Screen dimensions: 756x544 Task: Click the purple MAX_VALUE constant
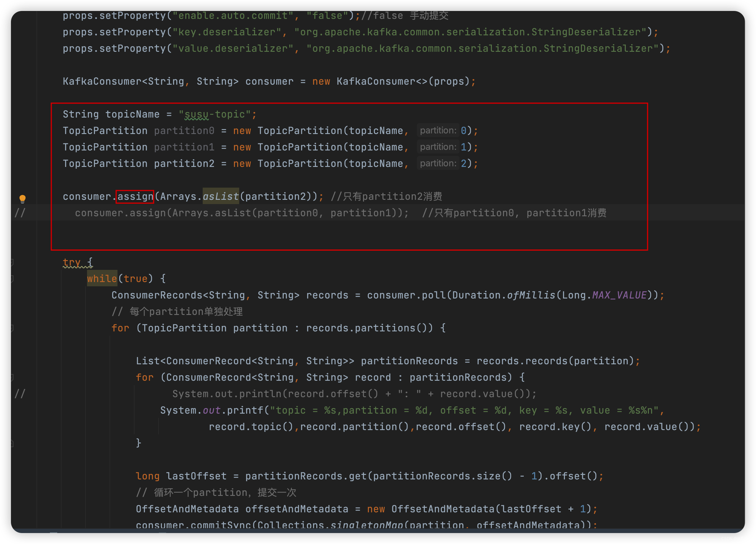pos(619,295)
